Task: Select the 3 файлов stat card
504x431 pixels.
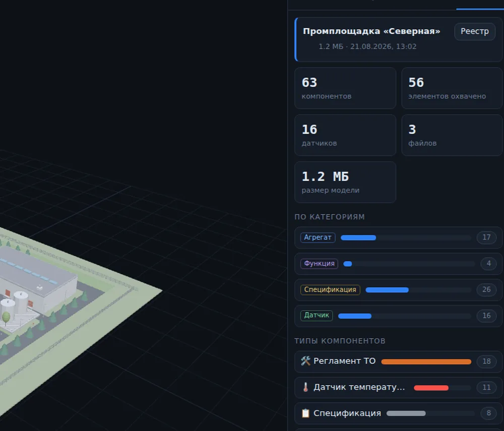Action: pos(452,135)
